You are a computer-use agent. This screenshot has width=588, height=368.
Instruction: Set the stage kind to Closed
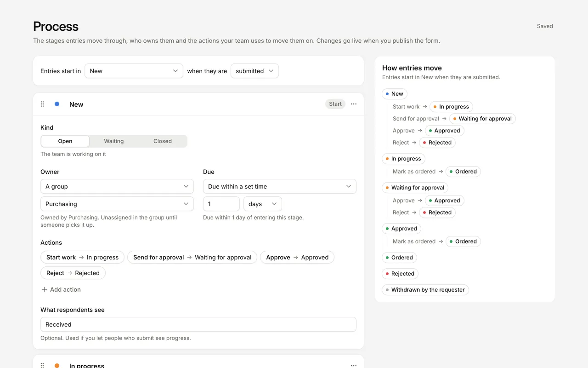pyautogui.click(x=163, y=141)
